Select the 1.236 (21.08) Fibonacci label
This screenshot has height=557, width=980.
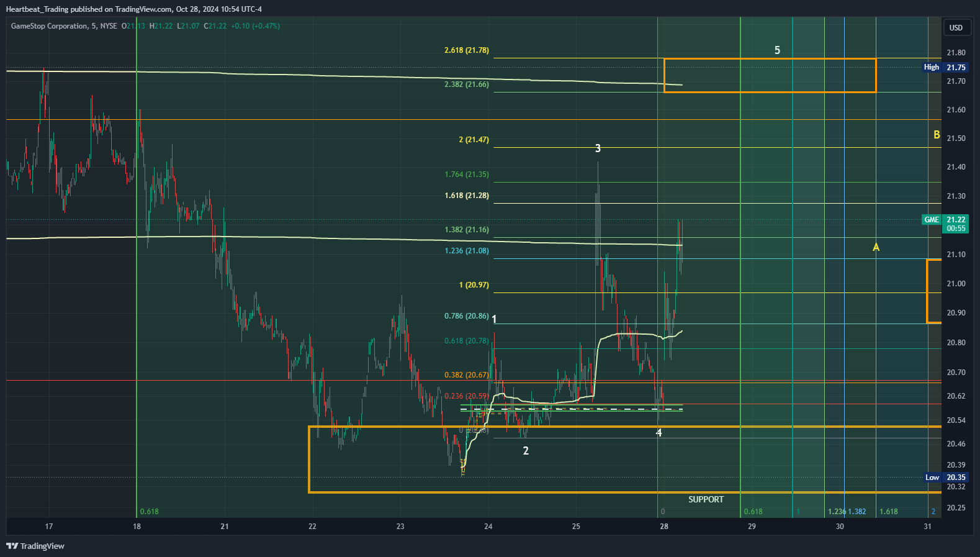467,251
